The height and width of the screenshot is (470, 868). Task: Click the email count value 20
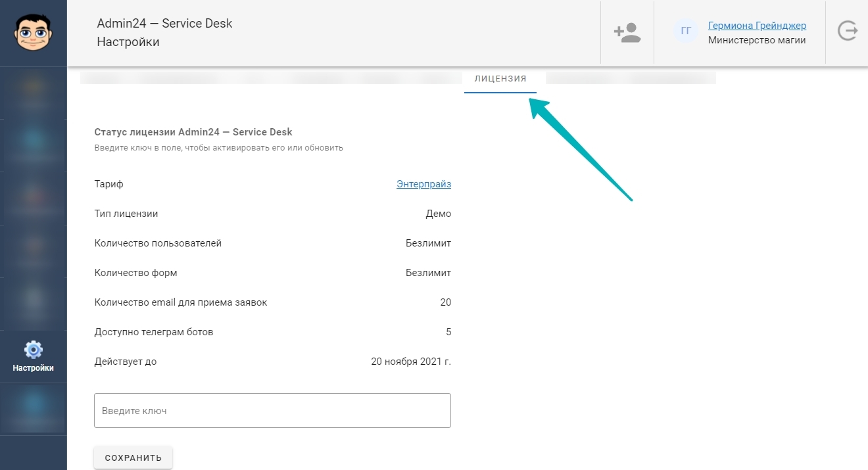point(446,302)
